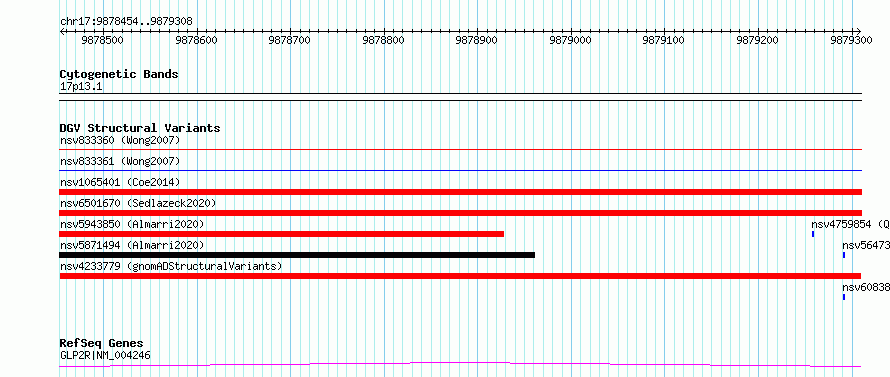Click the 9879200 ruler tick label
This screenshot has width=890, height=377.
coord(758,40)
